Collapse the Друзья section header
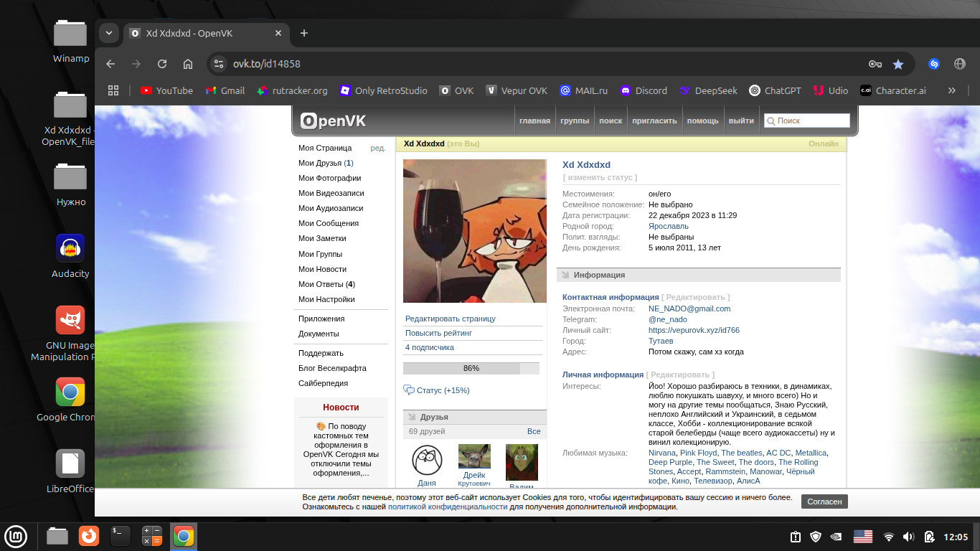This screenshot has height=551, width=980. tap(433, 417)
